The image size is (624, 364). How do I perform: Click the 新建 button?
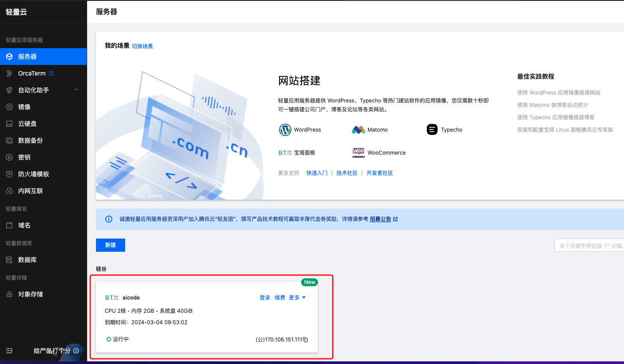pos(111,245)
